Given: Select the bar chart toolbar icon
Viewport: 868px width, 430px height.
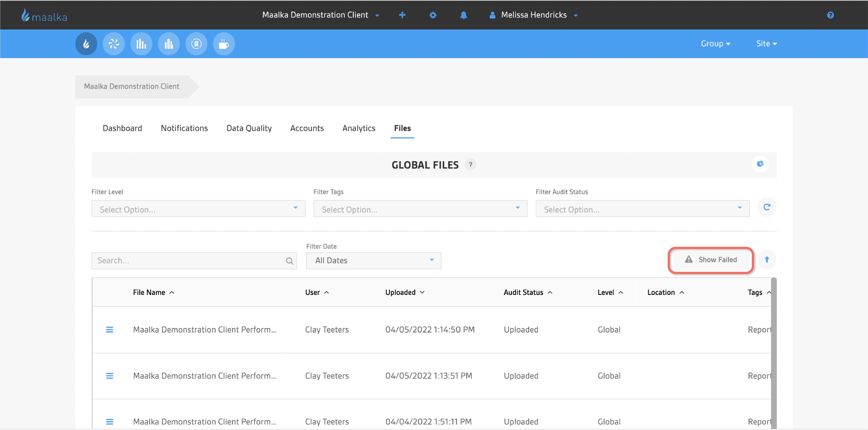Looking at the screenshot, I should (141, 44).
